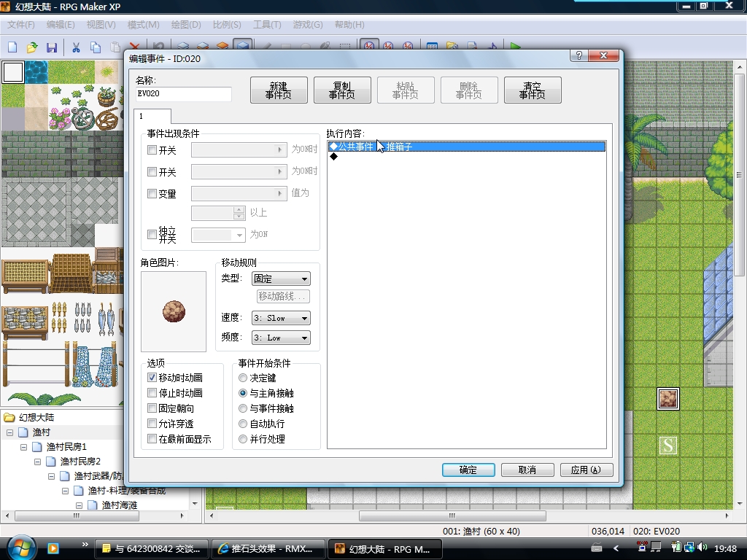Click the boulder event on the map
The height and width of the screenshot is (560, 747).
pos(668,399)
